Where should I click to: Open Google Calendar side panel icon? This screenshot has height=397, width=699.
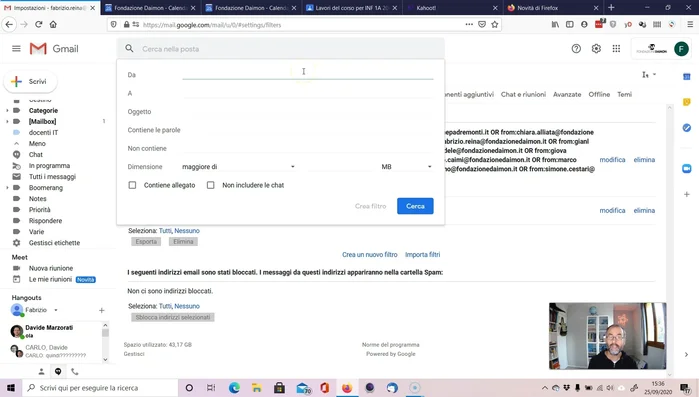[x=687, y=77]
